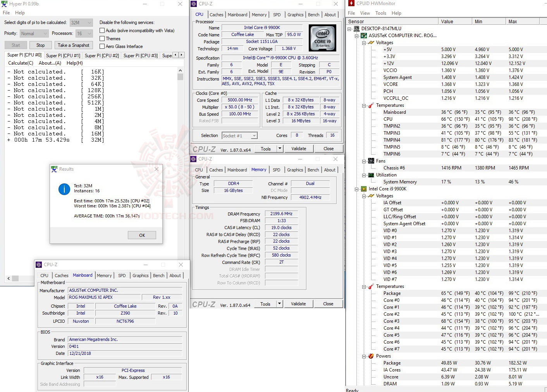Toggle the Themes checkbox in Hyper PI
Image resolution: width=547 pixels, height=392 pixels.
(102, 39)
